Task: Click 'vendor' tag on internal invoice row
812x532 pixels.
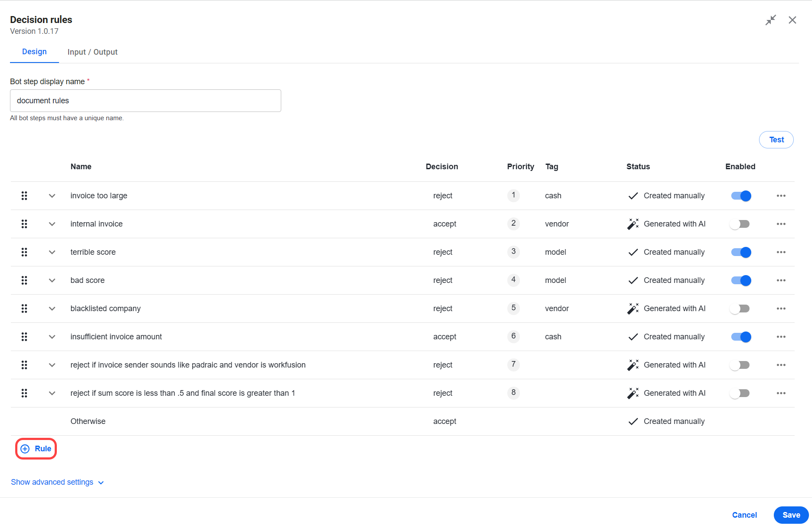Action: click(557, 224)
